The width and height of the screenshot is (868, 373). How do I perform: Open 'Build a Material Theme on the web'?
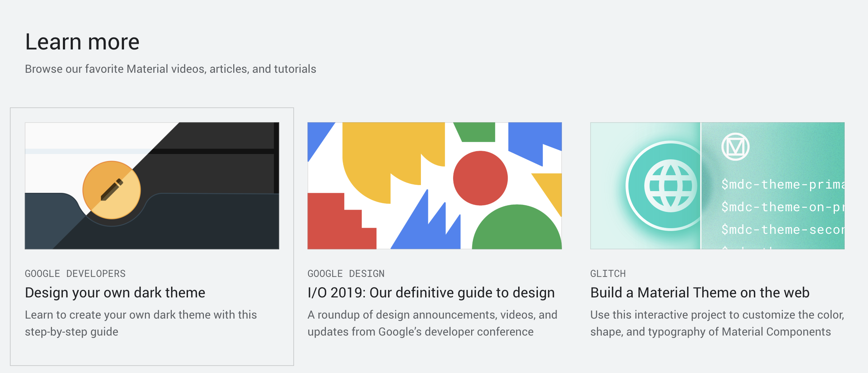click(x=700, y=292)
